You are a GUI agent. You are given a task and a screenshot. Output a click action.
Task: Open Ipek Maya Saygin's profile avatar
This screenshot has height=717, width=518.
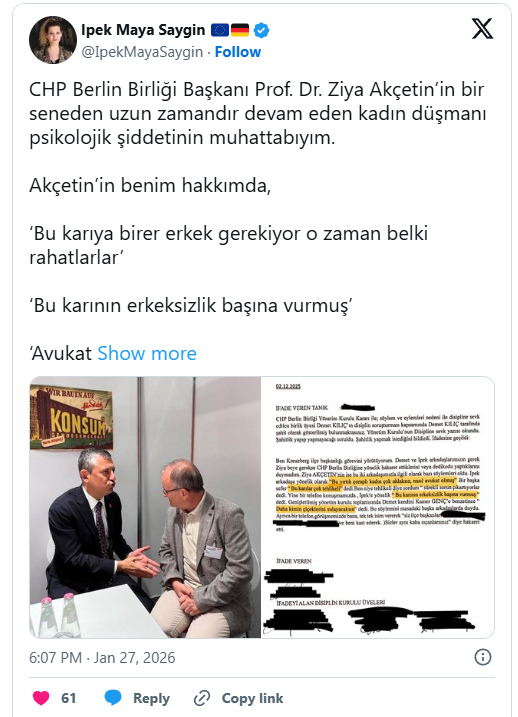53,40
